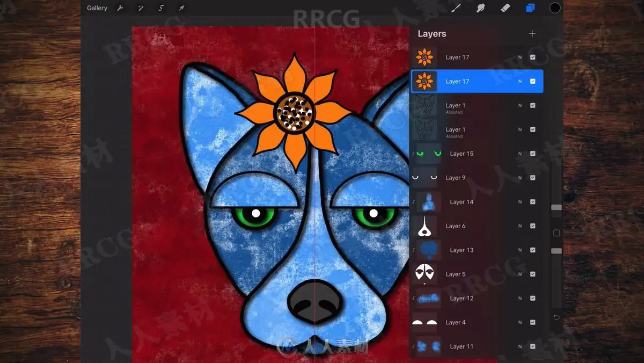Toggle visibility of highlighted Layer 17
This screenshot has height=363, width=644.
tap(533, 82)
